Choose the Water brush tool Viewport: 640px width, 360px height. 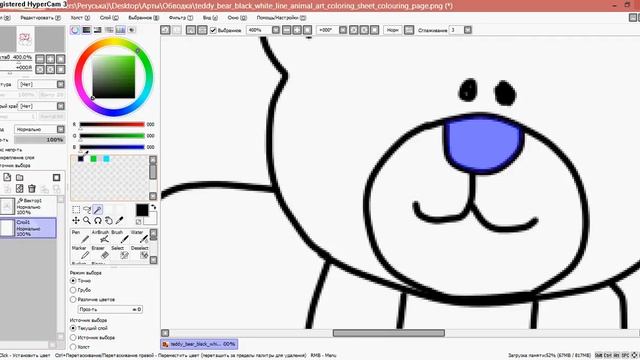tap(140, 236)
